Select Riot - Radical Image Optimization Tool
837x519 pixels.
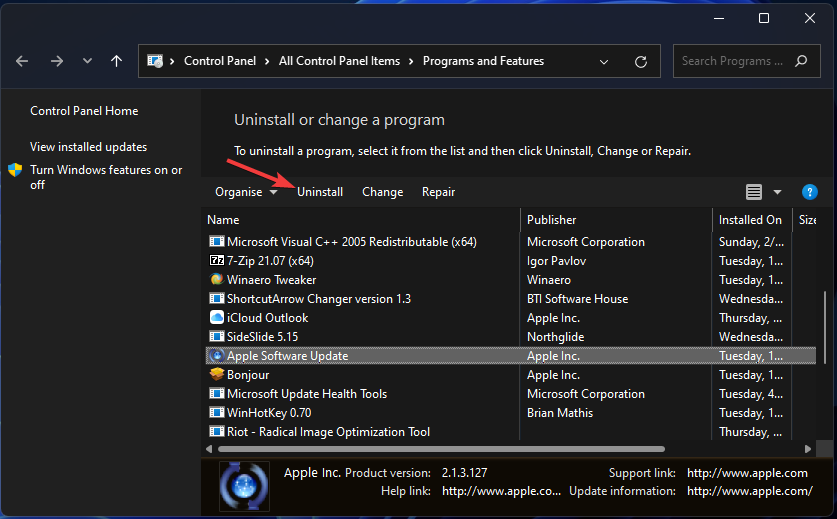pos(328,431)
